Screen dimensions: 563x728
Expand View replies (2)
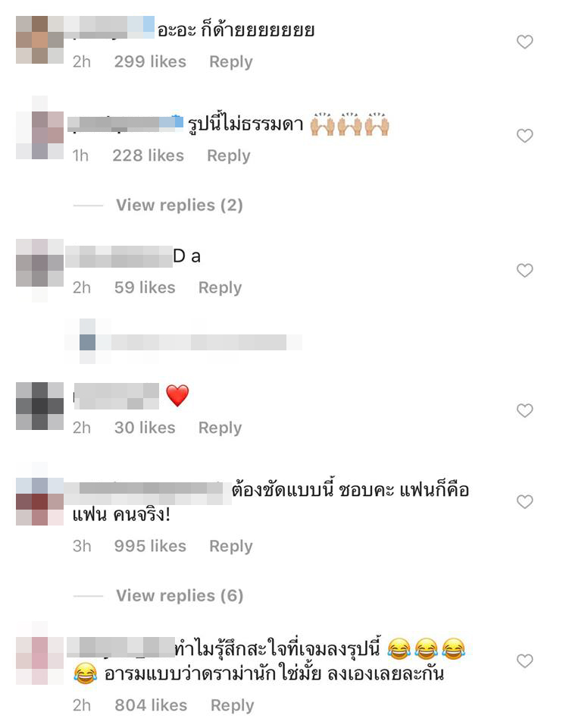(179, 205)
